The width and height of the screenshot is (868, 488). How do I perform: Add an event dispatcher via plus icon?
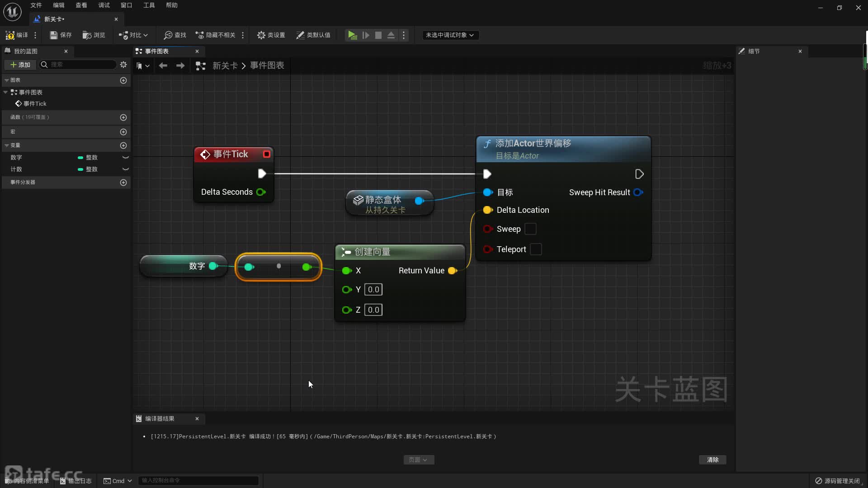coord(123,183)
